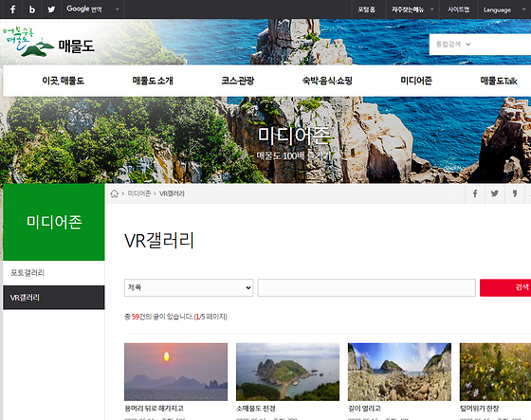Open the 매물도Talk menu
This screenshot has height=420, width=531.
pyautogui.click(x=499, y=81)
